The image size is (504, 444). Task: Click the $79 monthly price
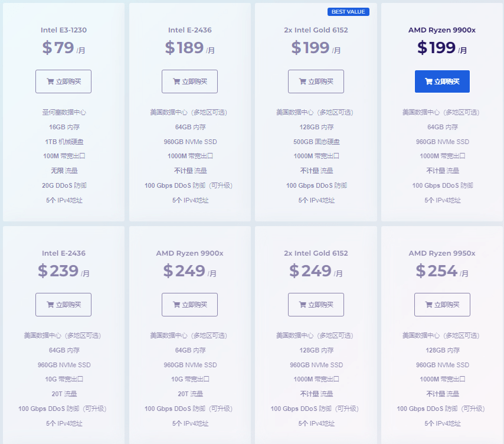[x=64, y=48]
